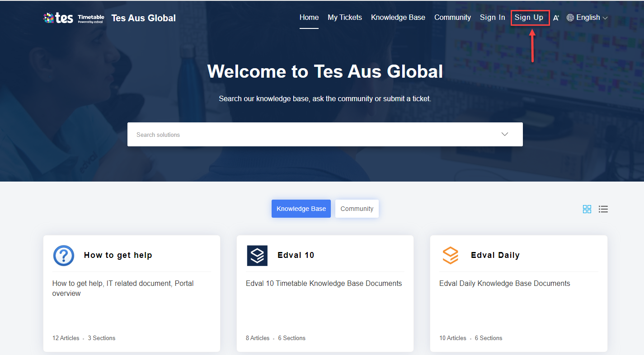This screenshot has width=644, height=355.
Task: Click '8 Articles' text
Action: (258, 338)
